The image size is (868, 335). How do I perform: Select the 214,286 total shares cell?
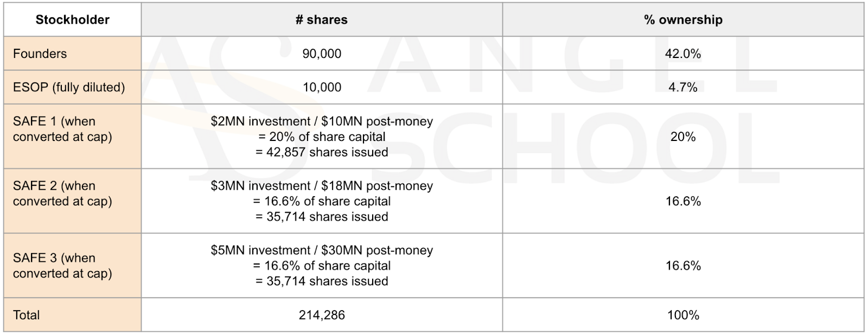(x=322, y=315)
